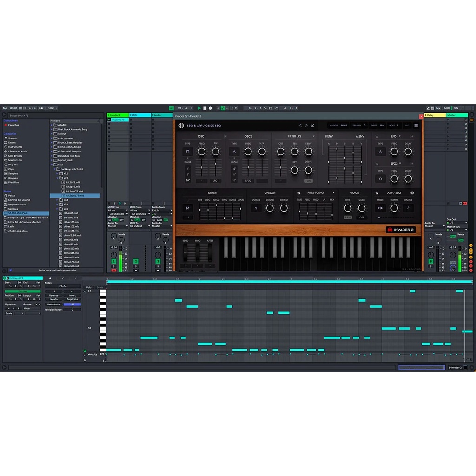Click ARP/SEQ mode play button
This screenshot has height=476, width=476.
(x=380, y=208)
